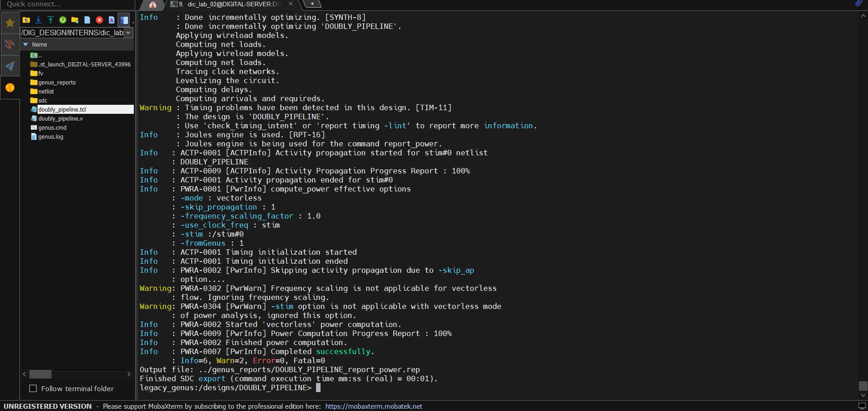Refresh the remote directory listing
The height and width of the screenshot is (411, 868).
[x=63, y=20]
